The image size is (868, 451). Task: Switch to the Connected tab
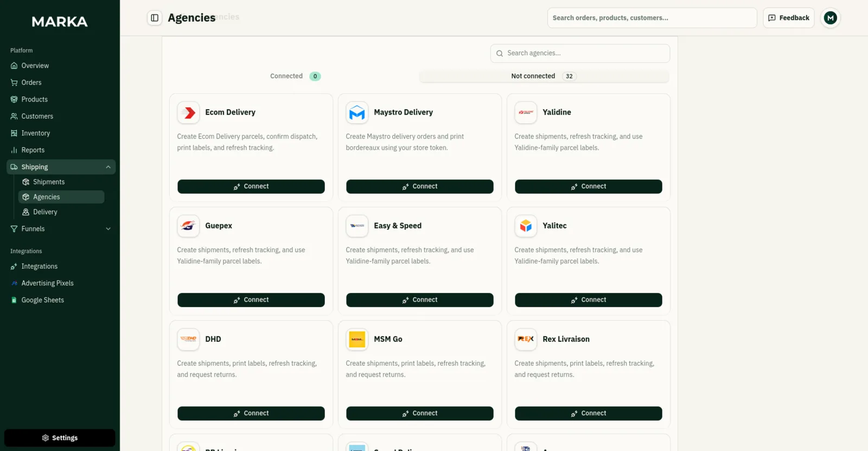[295, 77]
